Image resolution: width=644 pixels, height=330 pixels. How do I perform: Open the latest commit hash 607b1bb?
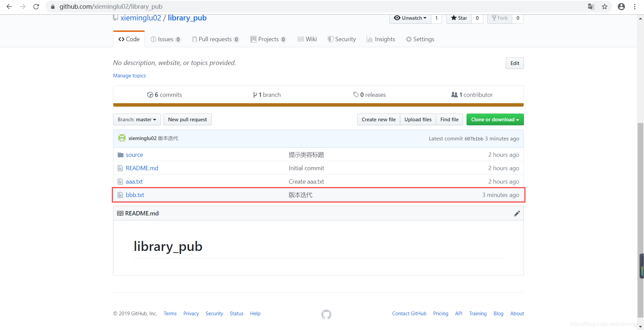tap(474, 139)
